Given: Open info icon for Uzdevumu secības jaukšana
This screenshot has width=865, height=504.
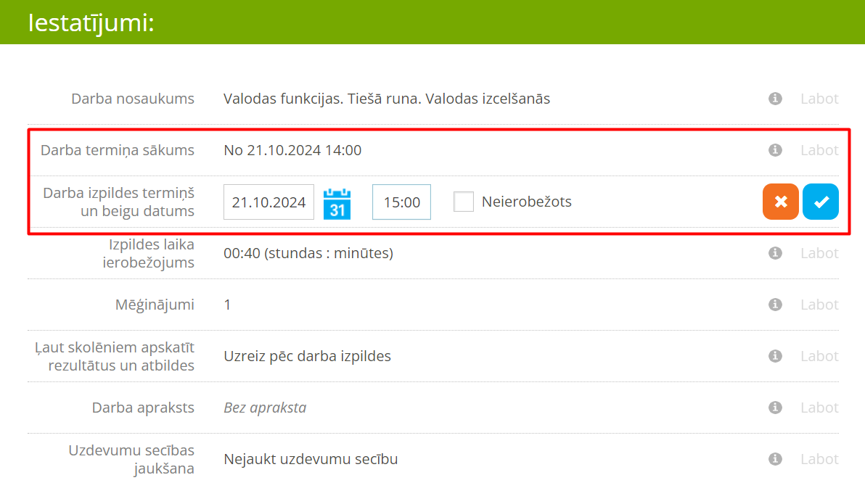Looking at the screenshot, I should click(x=775, y=459).
